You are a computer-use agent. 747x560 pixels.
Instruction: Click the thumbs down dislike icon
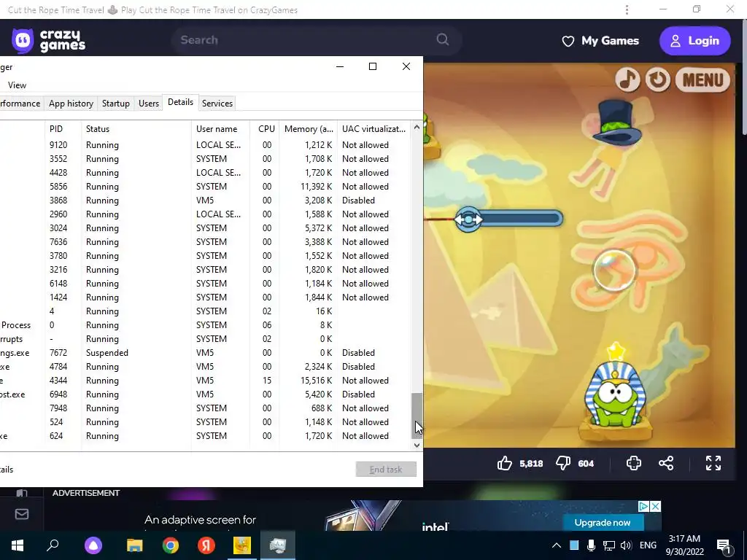(563, 463)
